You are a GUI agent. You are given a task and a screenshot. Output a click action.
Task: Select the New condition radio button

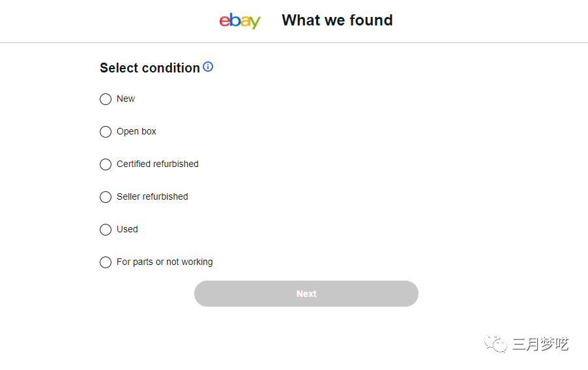pos(106,99)
